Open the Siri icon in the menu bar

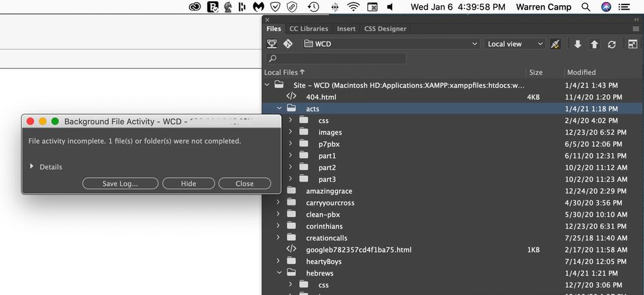[x=606, y=7]
